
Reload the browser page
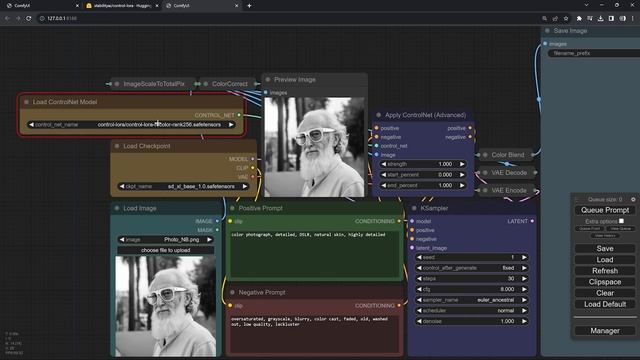pyautogui.click(x=29, y=18)
